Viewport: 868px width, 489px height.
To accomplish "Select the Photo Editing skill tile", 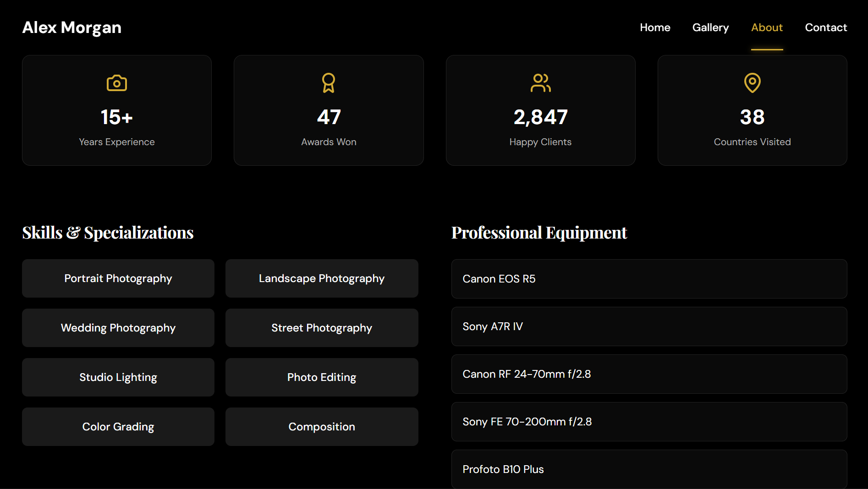I will click(322, 377).
